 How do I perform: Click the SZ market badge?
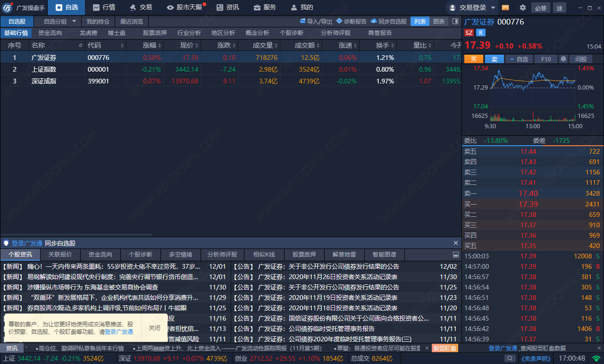(469, 33)
